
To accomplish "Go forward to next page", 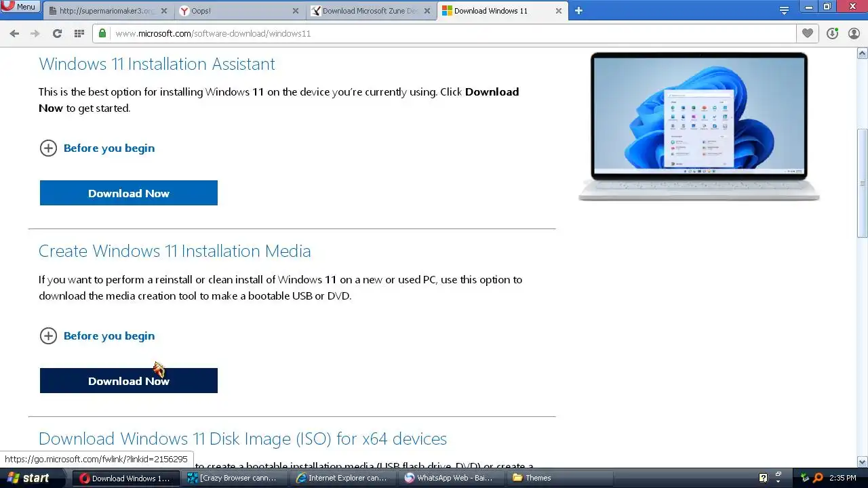I will click(35, 33).
